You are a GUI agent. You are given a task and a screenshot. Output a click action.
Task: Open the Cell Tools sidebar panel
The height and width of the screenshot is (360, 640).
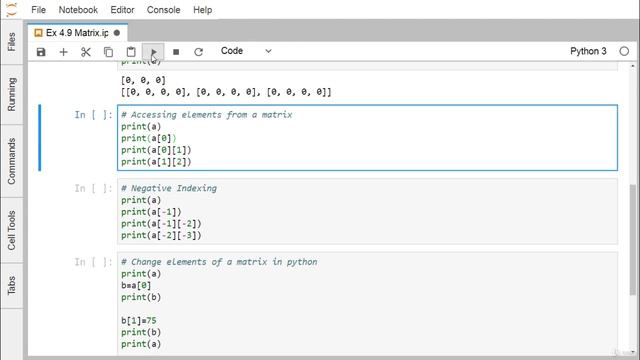click(11, 230)
